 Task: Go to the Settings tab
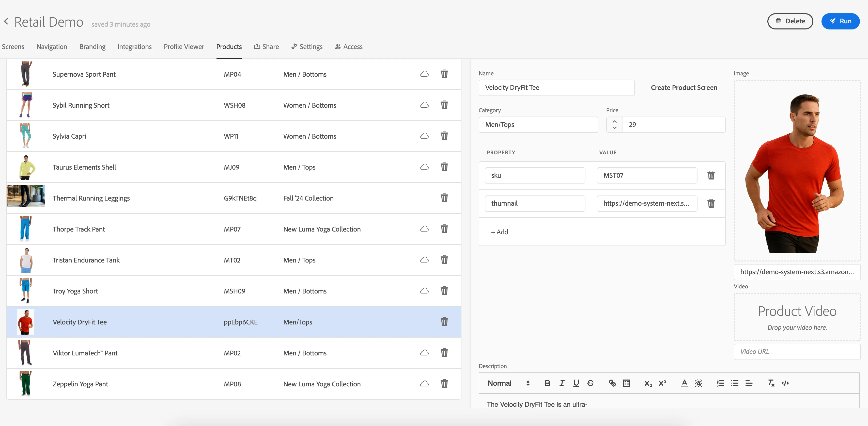(307, 47)
